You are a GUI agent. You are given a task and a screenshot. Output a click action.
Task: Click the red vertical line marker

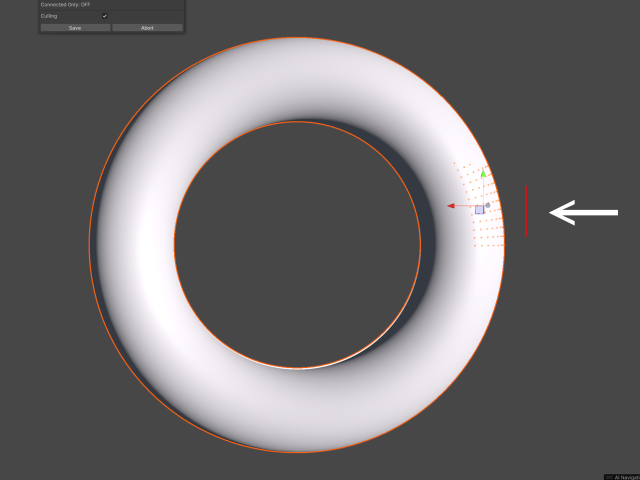(x=527, y=210)
